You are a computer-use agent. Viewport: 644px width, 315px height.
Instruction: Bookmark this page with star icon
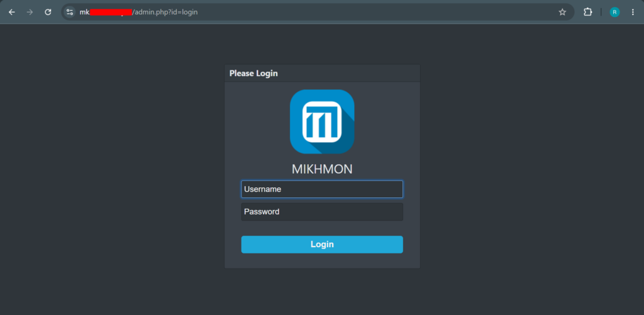point(562,13)
